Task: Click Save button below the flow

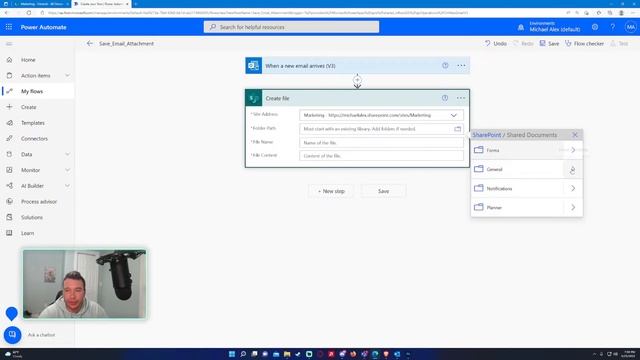Action: click(383, 191)
